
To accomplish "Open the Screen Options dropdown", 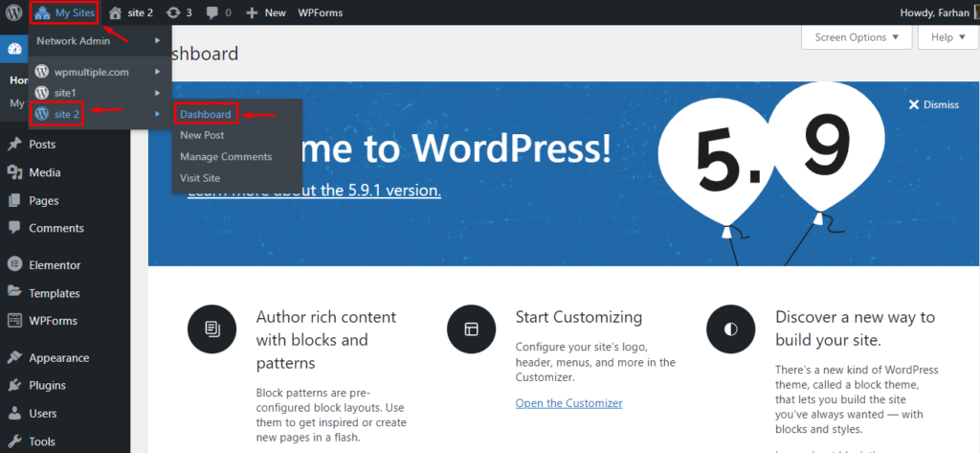I will pyautogui.click(x=857, y=37).
